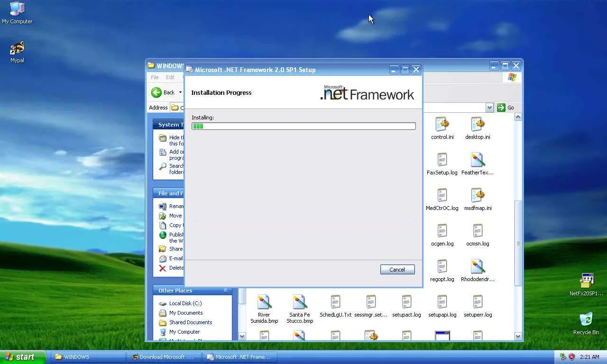Select the Mypal browser desktop icon
The image size is (607, 364).
tap(17, 52)
